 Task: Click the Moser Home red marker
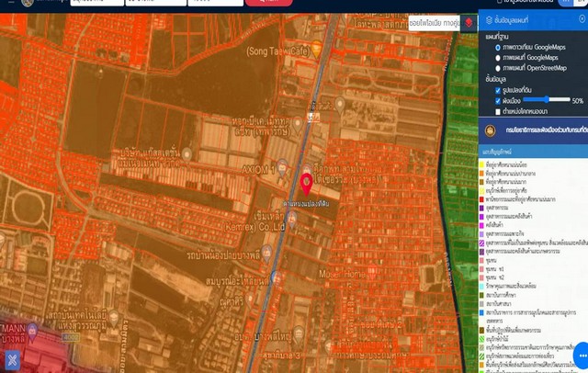[x=371, y=273]
